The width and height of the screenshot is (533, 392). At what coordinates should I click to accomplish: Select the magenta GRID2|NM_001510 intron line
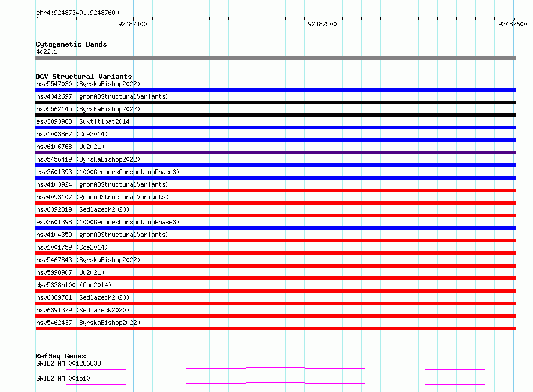click(275, 384)
